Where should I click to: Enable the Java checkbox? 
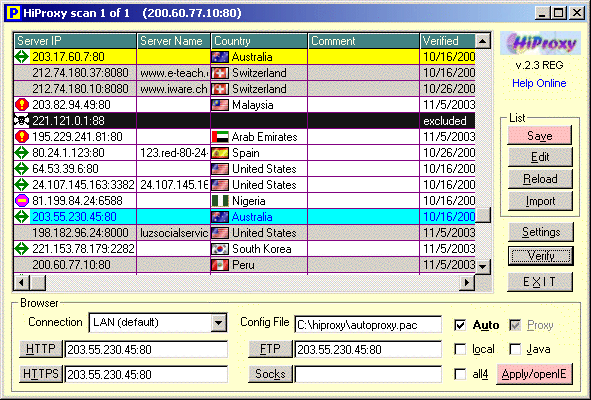click(515, 349)
